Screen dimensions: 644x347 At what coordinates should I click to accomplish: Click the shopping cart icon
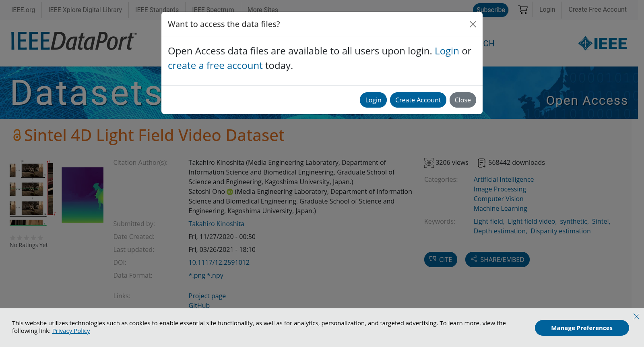click(523, 10)
